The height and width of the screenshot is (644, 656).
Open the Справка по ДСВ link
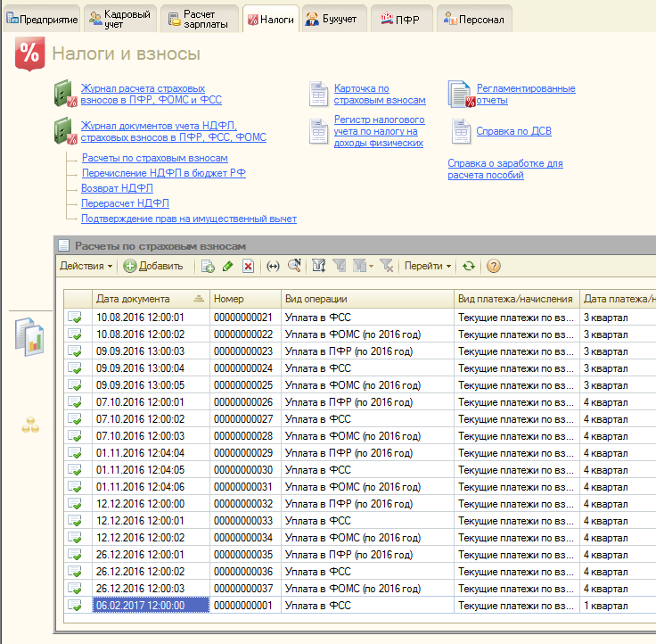(x=513, y=131)
